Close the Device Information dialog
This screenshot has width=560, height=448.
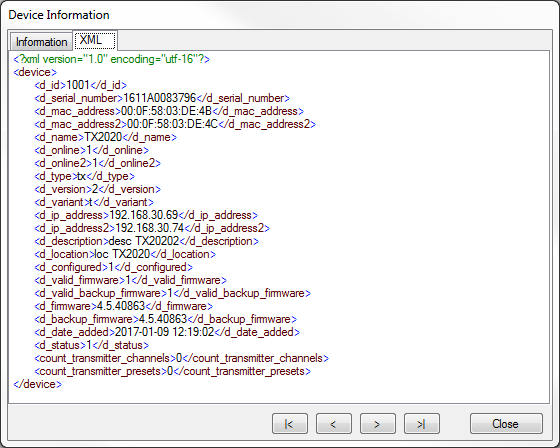pos(506,424)
